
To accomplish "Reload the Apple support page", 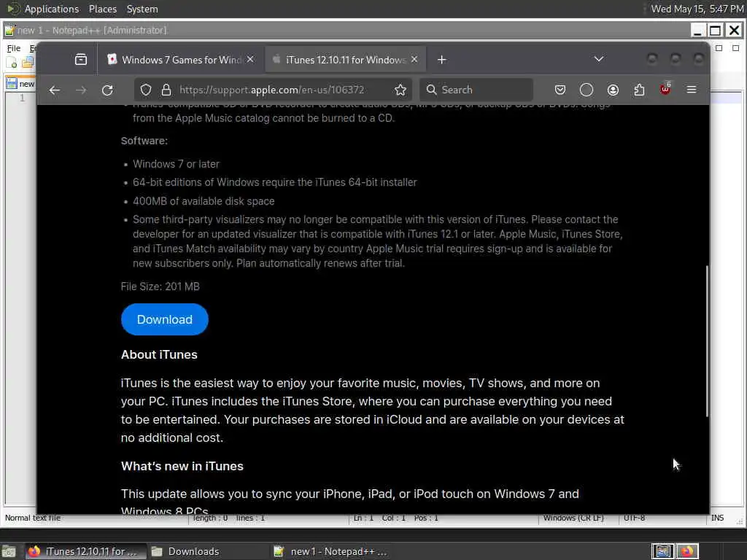I will tap(108, 90).
